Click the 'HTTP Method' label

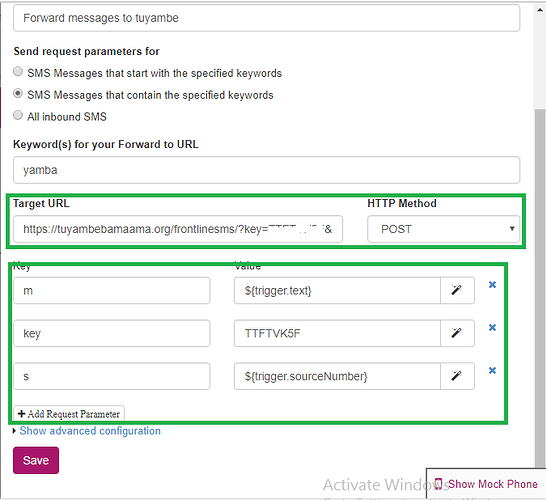tap(402, 203)
